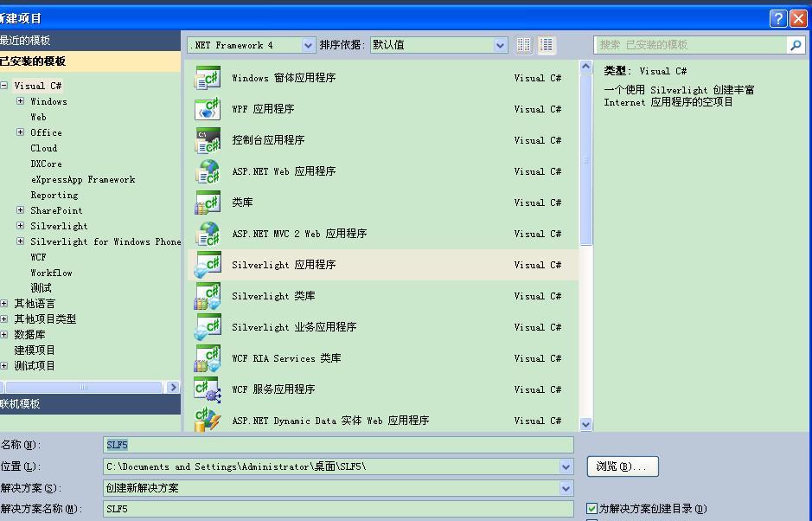Click the search magnifier icon
The height and width of the screenshot is (521, 812).
(x=796, y=45)
